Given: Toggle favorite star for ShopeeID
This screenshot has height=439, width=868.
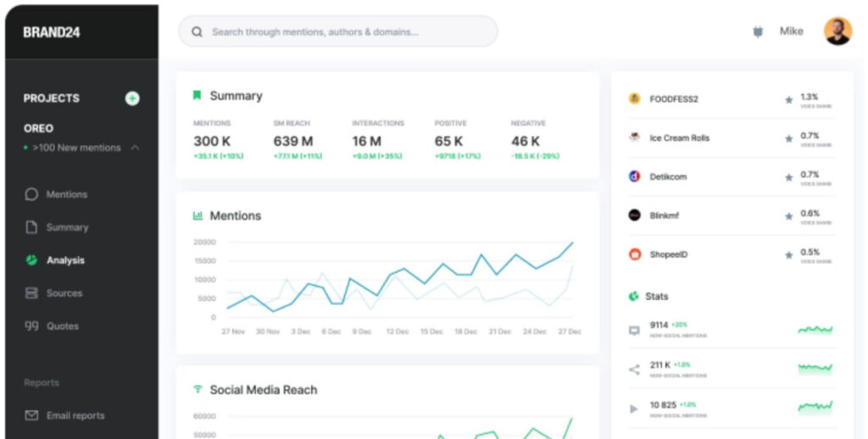Looking at the screenshot, I should click(x=789, y=255).
